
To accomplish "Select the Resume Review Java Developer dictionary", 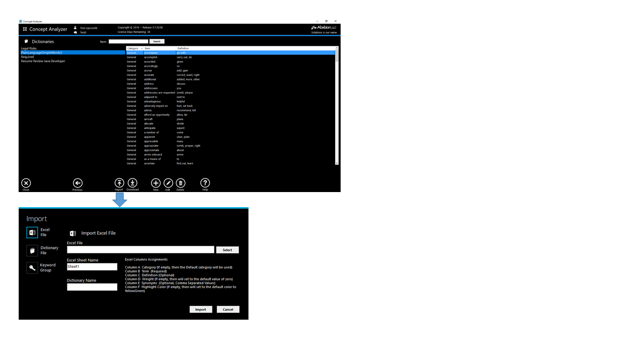I will pyautogui.click(x=73, y=61).
